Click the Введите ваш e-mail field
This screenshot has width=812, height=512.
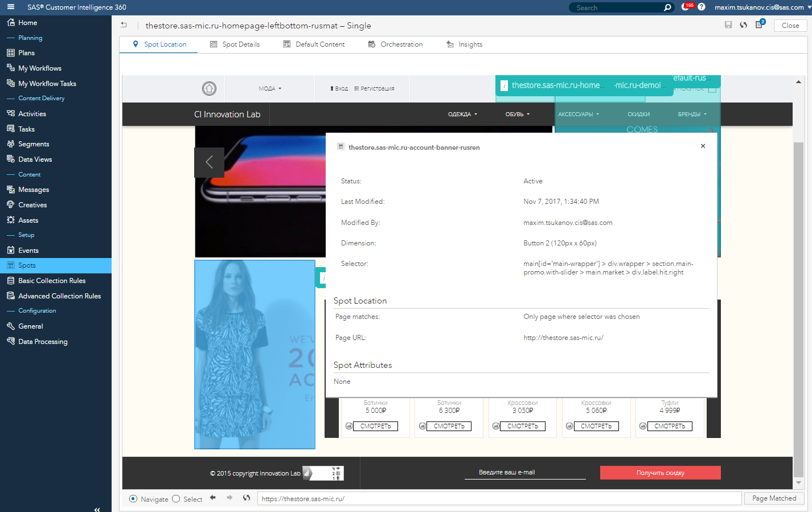[x=525, y=472]
